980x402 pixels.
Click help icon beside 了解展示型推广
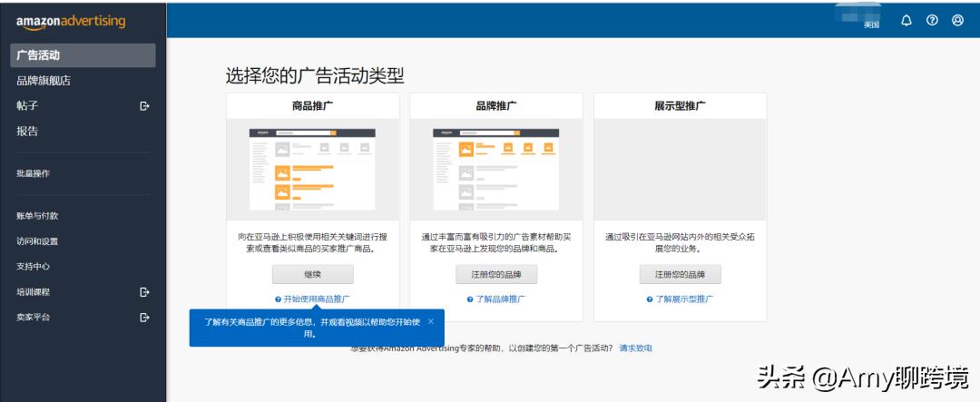(x=650, y=299)
